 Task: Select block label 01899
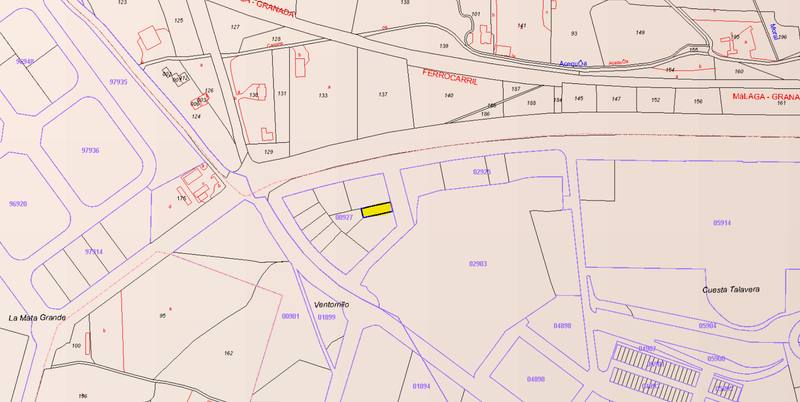(327, 317)
